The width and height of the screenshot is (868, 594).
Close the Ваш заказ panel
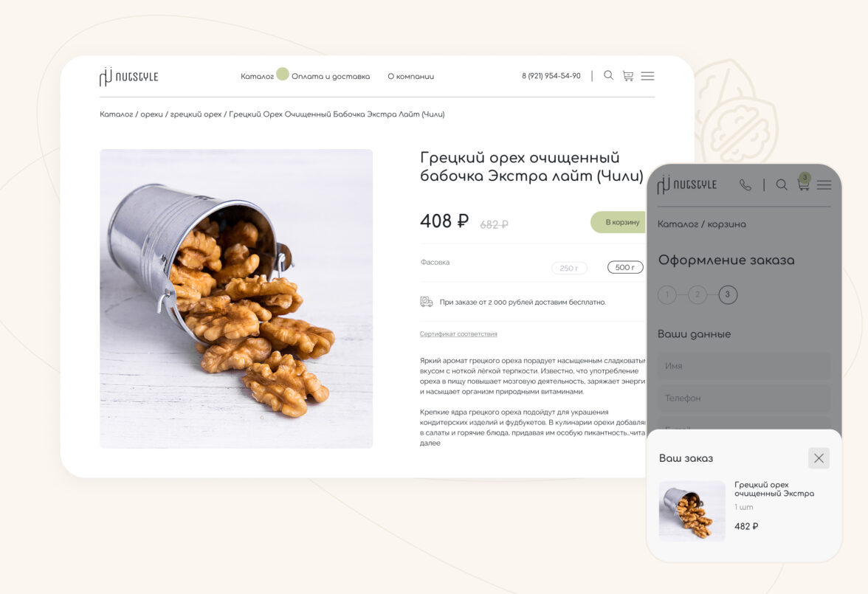click(x=819, y=457)
